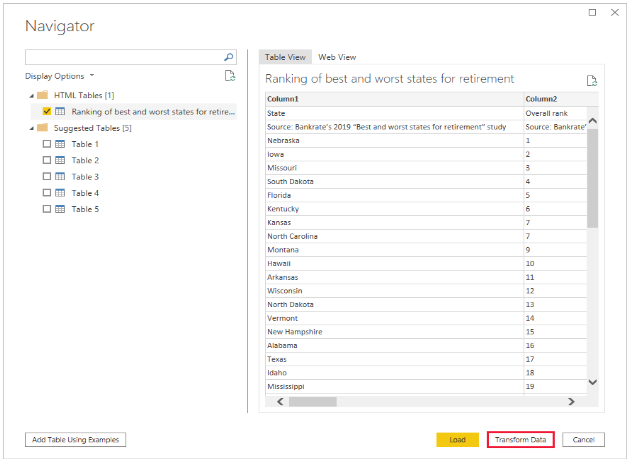Click the preview refresh icon near table title
Screen dimensions: 631x466
coord(591,80)
